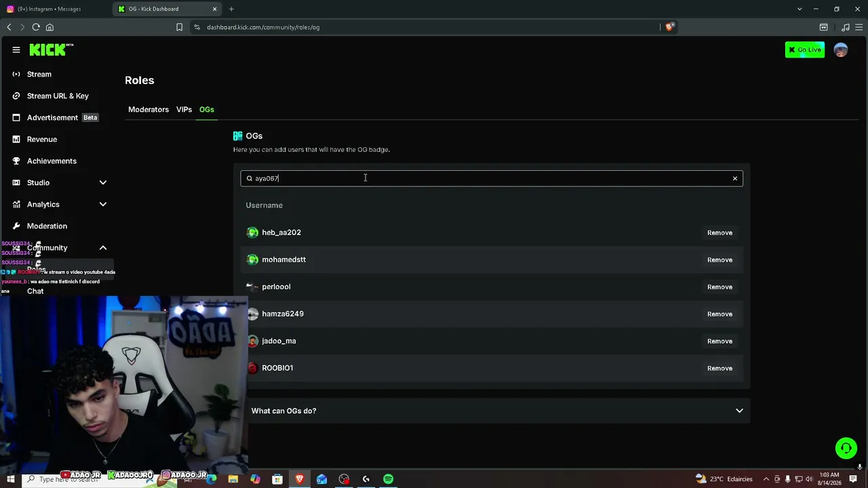
Task: Click the Go Live button
Action: pyautogui.click(x=805, y=49)
